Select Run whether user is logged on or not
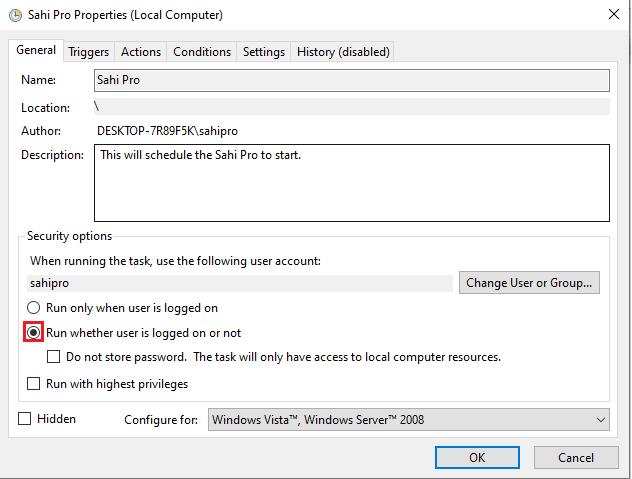The image size is (632, 479). (34, 332)
